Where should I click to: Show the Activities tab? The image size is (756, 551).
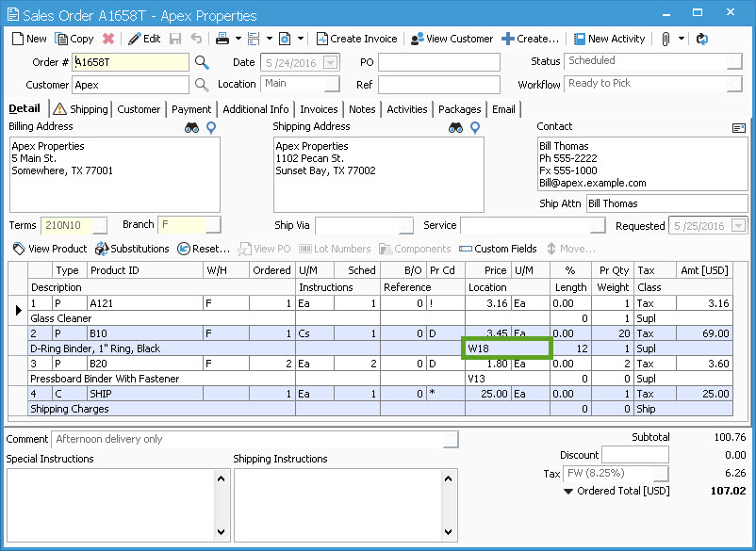point(407,109)
